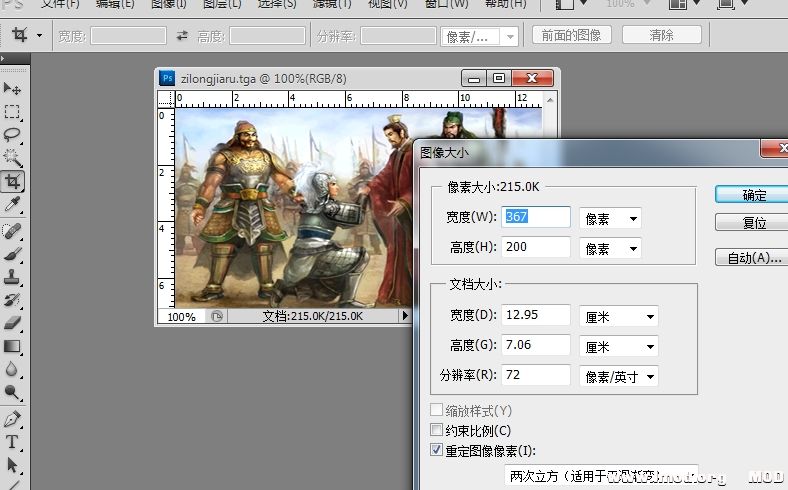Enable the 约束比例 (Constrain Proportions) checkbox
This screenshot has height=490, width=788.
436,430
